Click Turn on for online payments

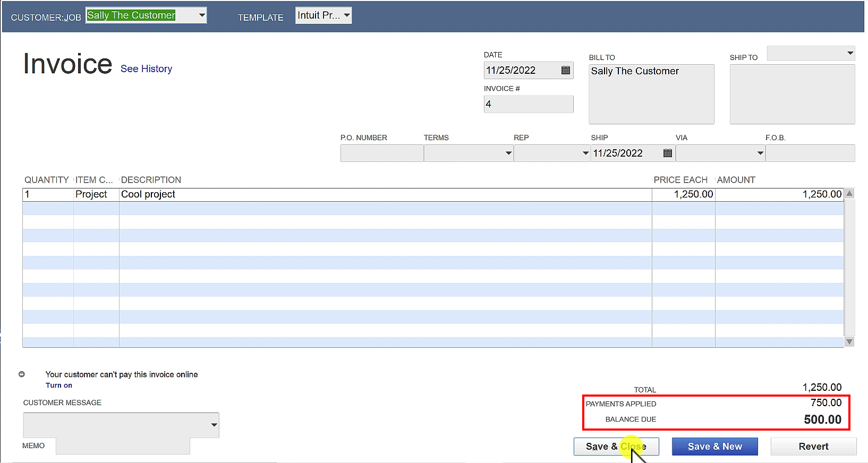(59, 385)
